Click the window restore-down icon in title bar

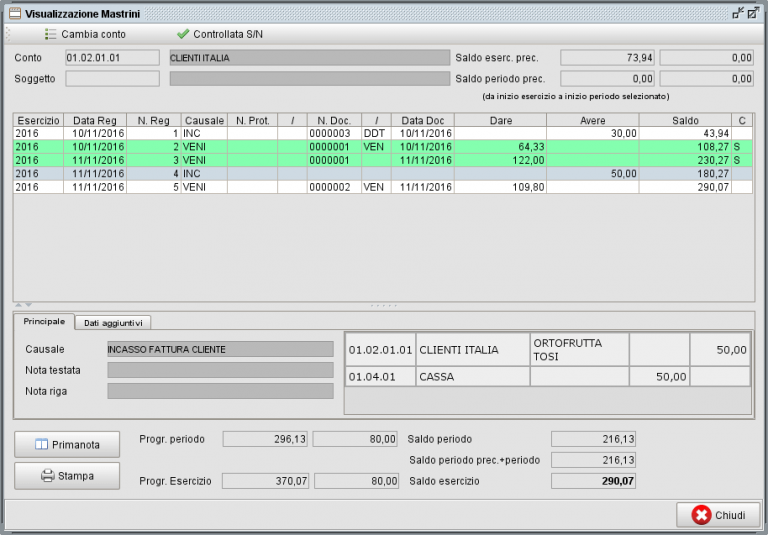pos(738,13)
